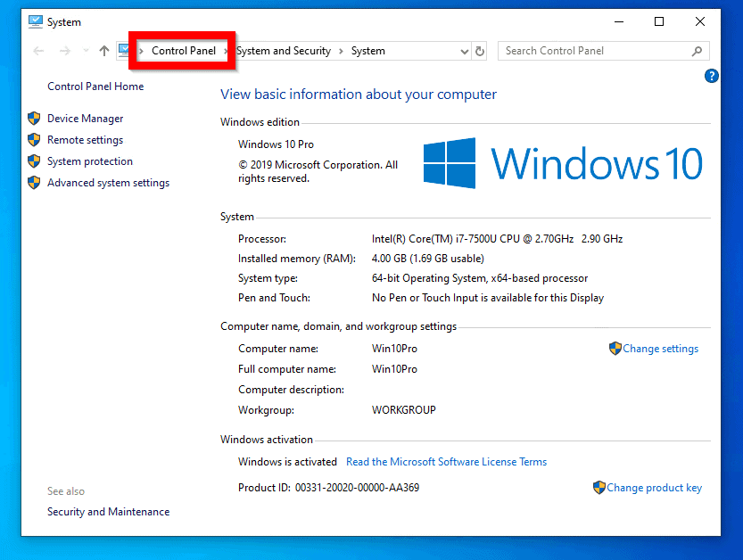Click shield icon beside Change product key
Image resolution: width=743 pixels, height=560 pixels.
tap(599, 488)
